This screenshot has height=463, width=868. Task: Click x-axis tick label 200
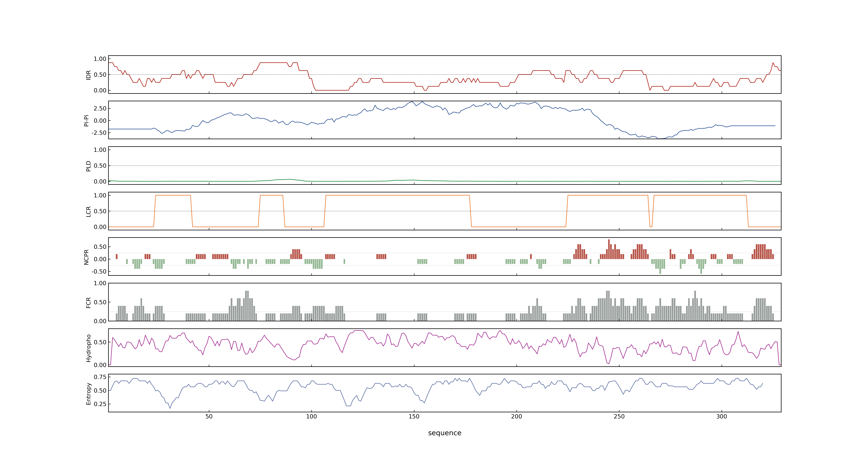coord(516,416)
